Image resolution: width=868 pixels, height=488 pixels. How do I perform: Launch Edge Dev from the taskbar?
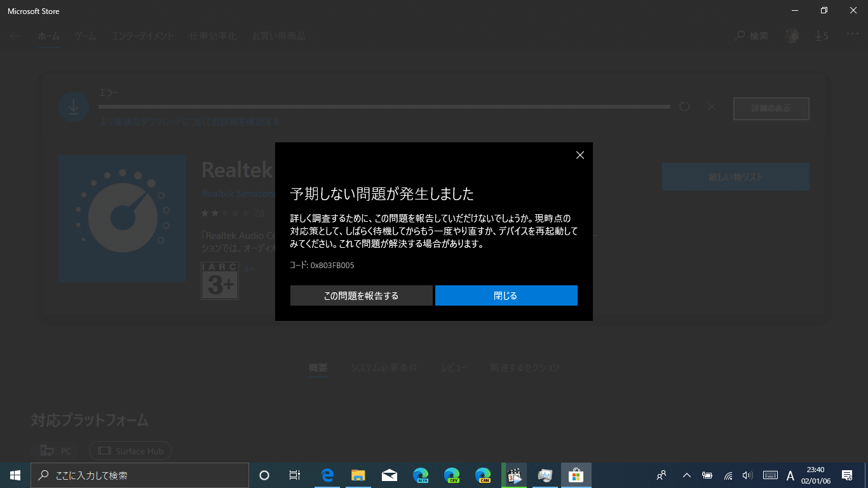[452, 475]
